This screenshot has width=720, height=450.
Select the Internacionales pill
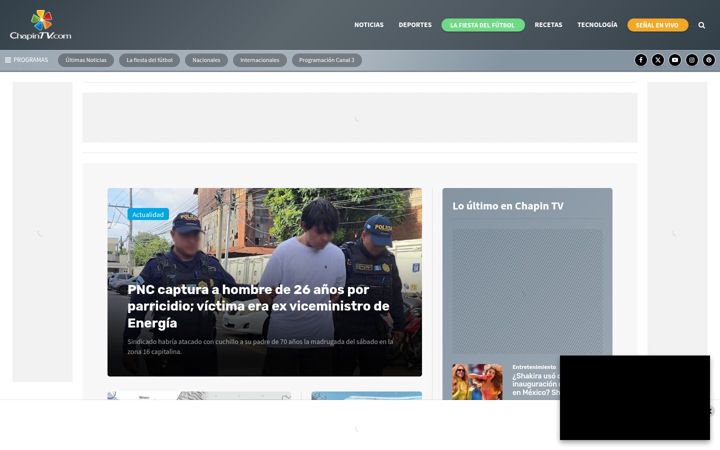point(259,60)
